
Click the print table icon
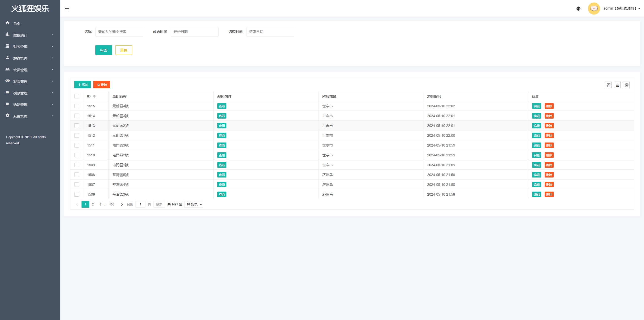[626, 85]
